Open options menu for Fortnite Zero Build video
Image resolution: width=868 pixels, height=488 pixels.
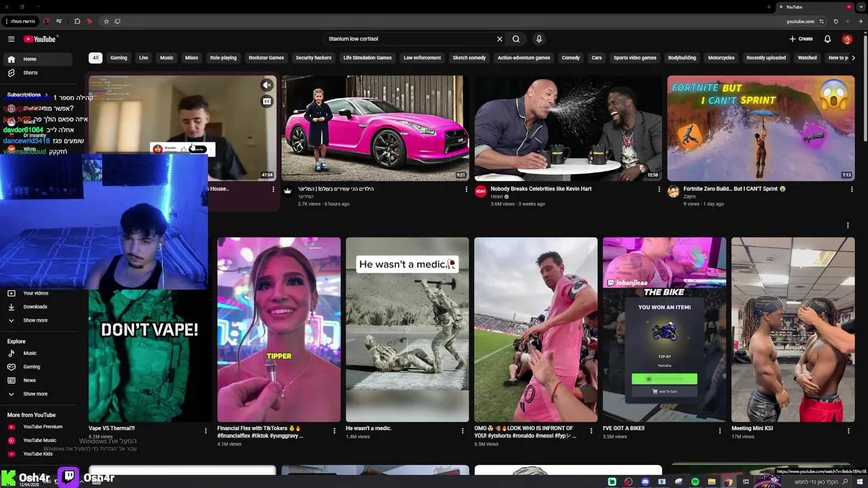tap(852, 190)
